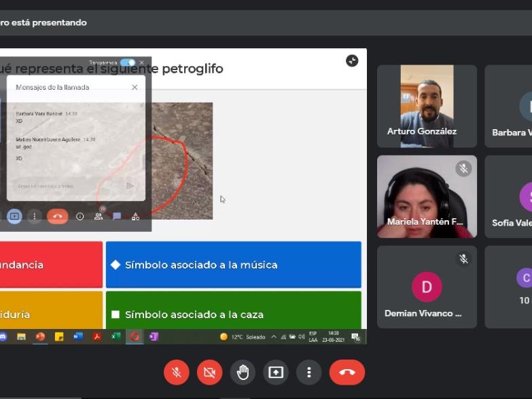The width and height of the screenshot is (532, 399).
Task: Toggle the Transparencia switch
Action: coord(127,63)
